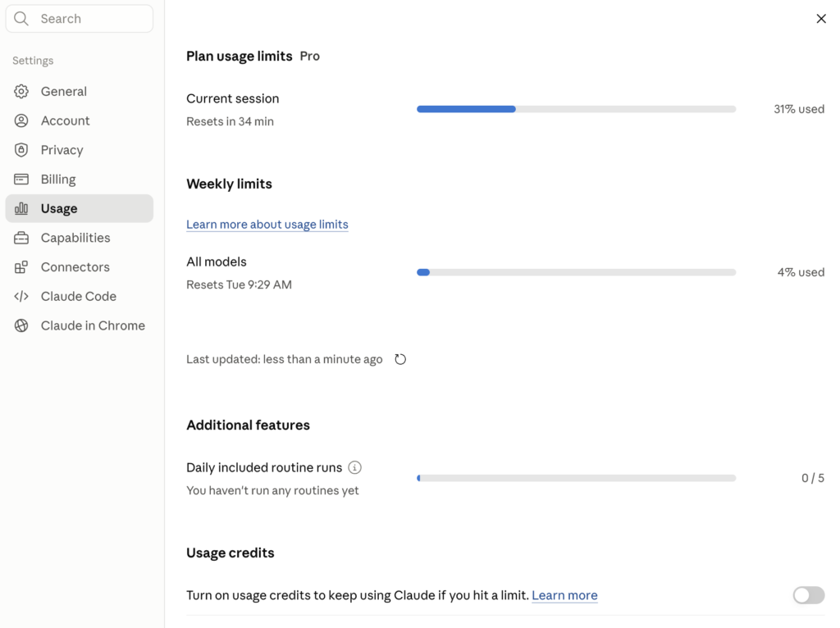Open the Account settings page

pos(80,121)
